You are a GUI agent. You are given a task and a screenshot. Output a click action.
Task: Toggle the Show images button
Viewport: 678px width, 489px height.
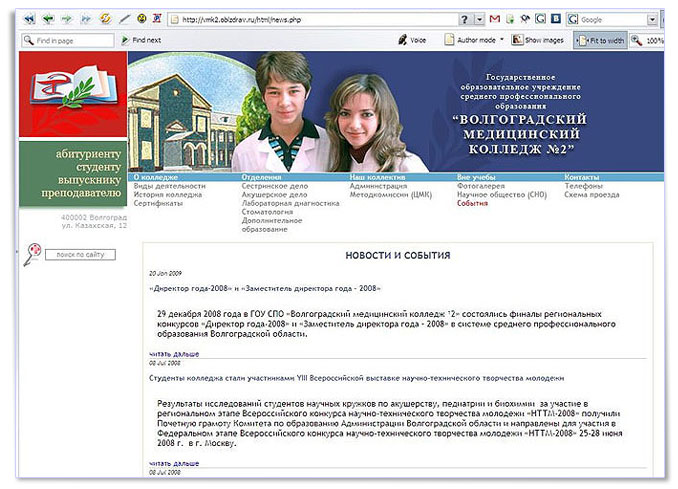click(536, 40)
